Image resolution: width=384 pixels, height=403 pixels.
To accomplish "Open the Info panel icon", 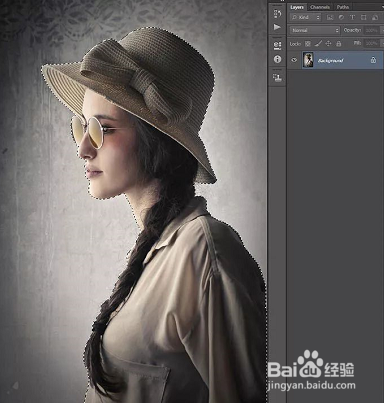I will [x=277, y=59].
